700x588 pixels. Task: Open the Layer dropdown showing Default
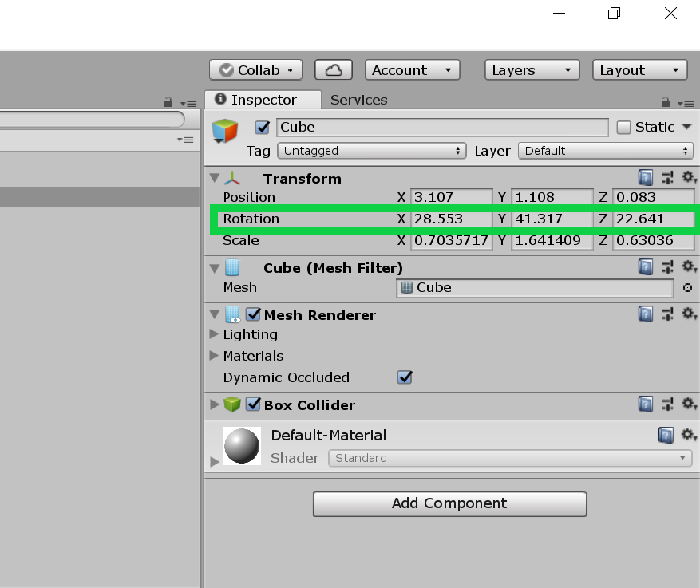point(606,151)
